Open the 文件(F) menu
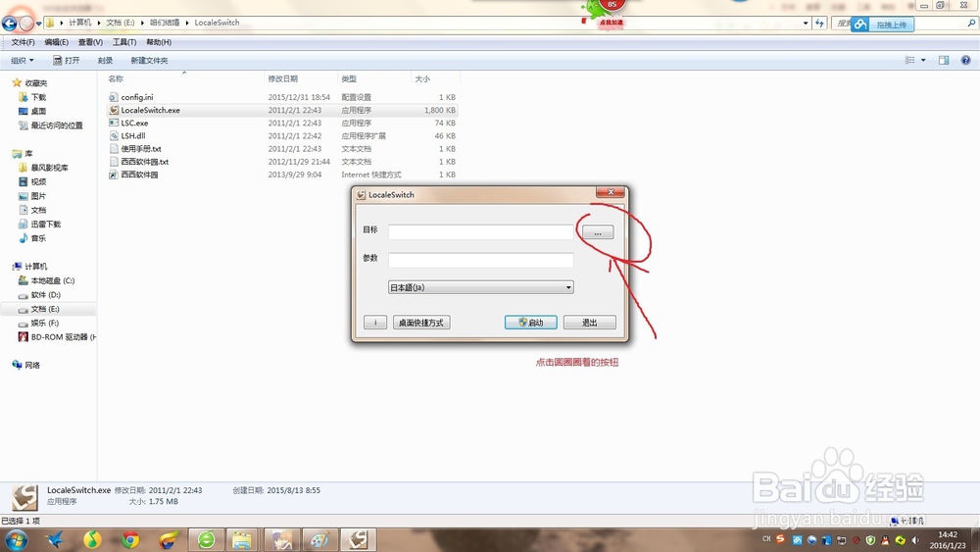Viewport: 980px width, 552px height. 24,42
